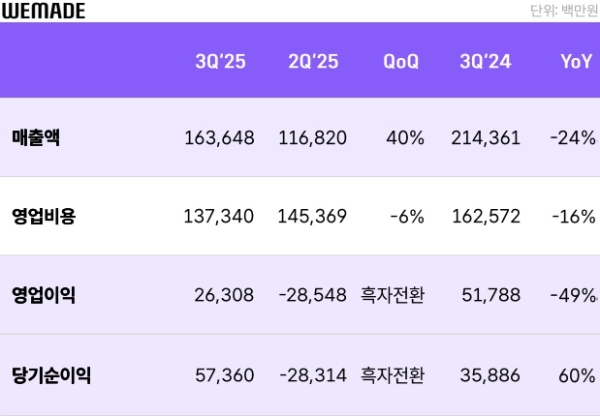The width and height of the screenshot is (600, 416).
Task: Click the 26,308 operating profit cell
Action: (x=226, y=295)
